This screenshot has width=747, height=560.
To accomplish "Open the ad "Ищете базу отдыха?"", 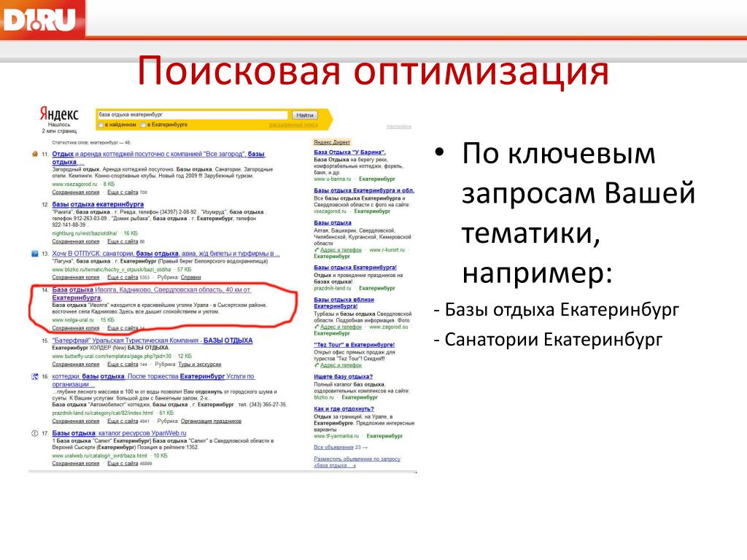I will tap(343, 377).
